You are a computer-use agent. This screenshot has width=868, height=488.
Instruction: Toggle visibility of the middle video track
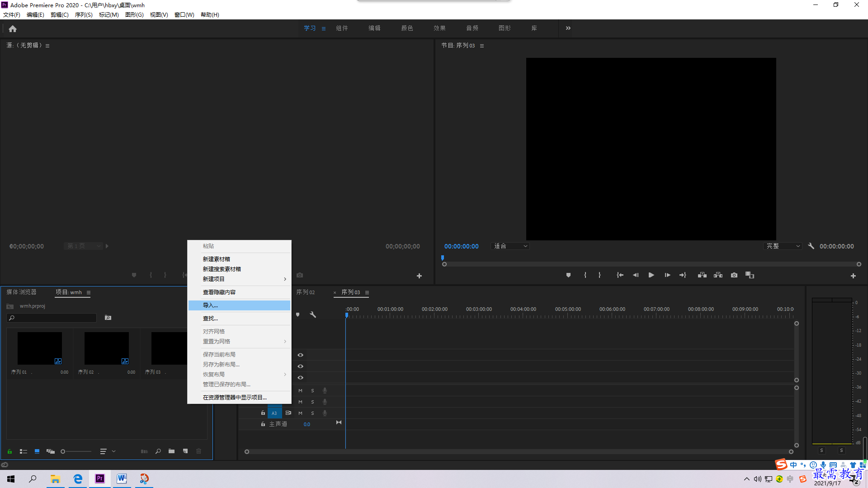click(x=300, y=366)
